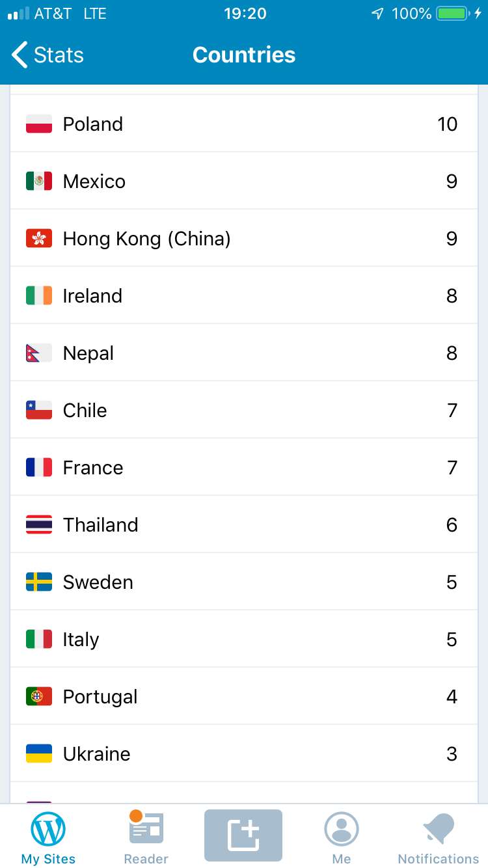Select the Chile country name
Viewport: 488px width, 868px height.
tap(85, 411)
